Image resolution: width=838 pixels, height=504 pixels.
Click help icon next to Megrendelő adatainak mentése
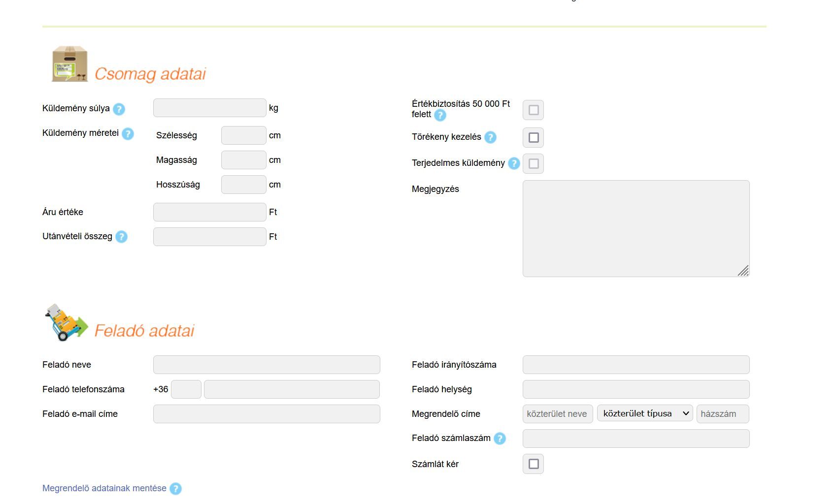click(x=175, y=489)
